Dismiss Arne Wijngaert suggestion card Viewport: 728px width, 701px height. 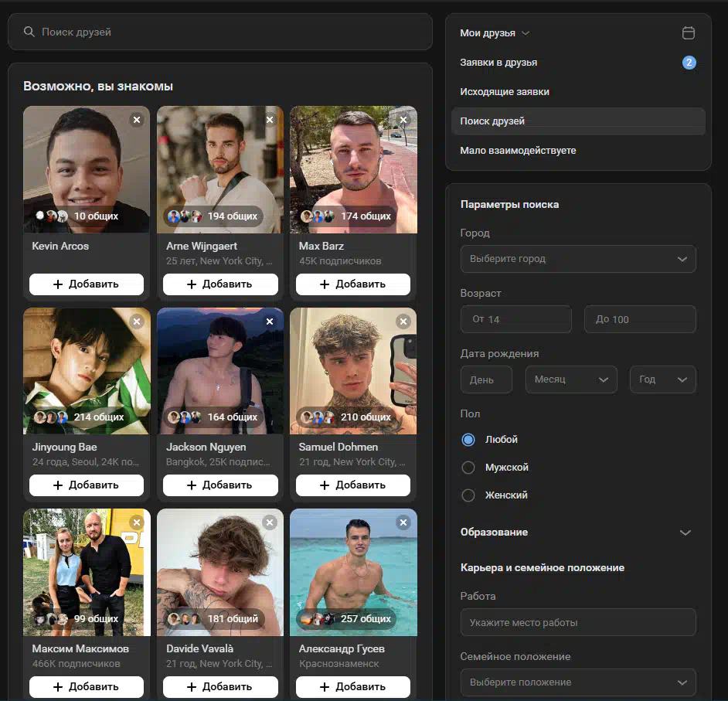tap(270, 120)
